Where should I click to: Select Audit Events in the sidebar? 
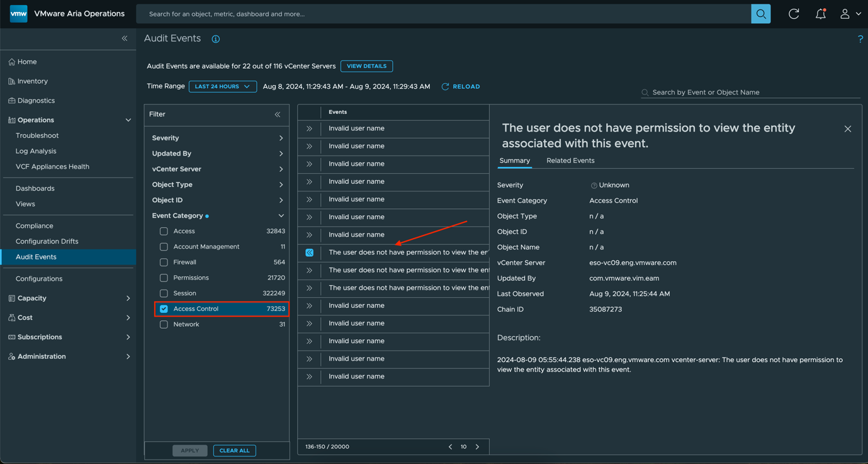(68, 257)
